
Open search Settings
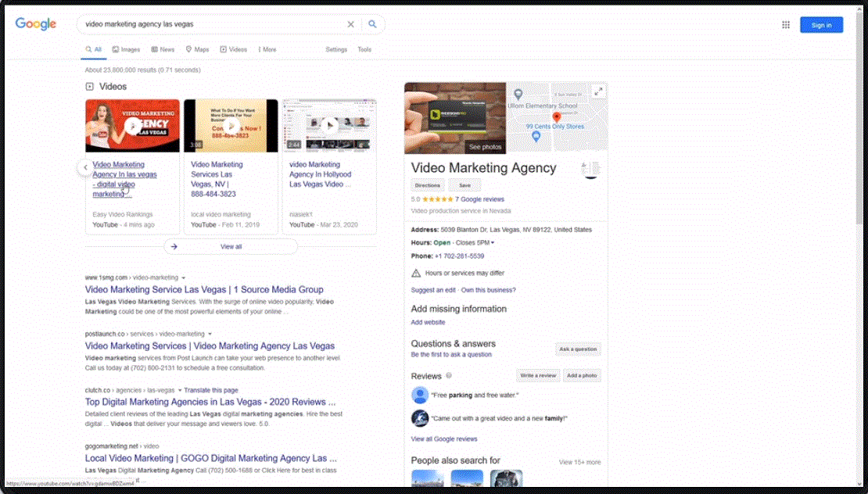[336, 50]
